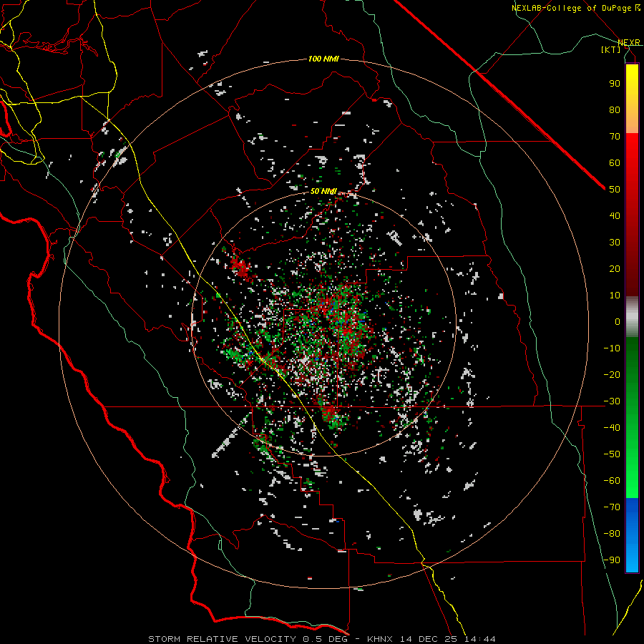Select the 50 NMI range ring label
The image size is (644, 644).
click(x=323, y=191)
